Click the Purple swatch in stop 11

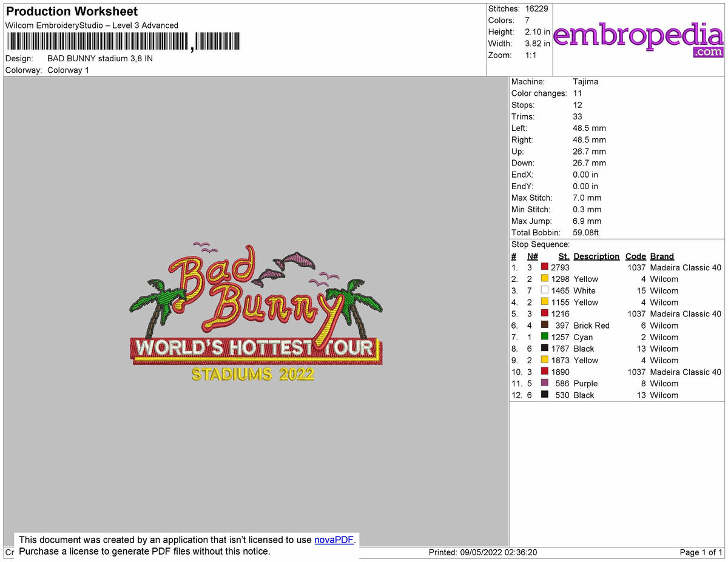pos(544,383)
